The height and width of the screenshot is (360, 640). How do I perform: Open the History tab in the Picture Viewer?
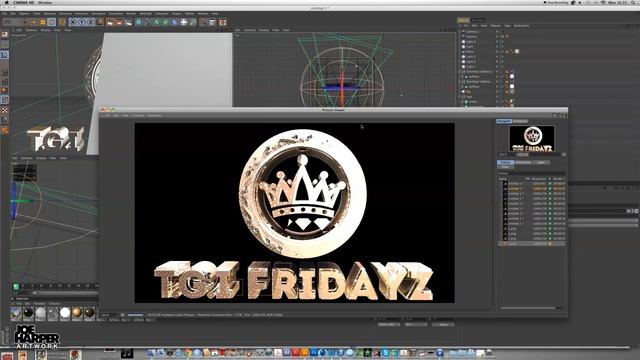[x=505, y=162]
